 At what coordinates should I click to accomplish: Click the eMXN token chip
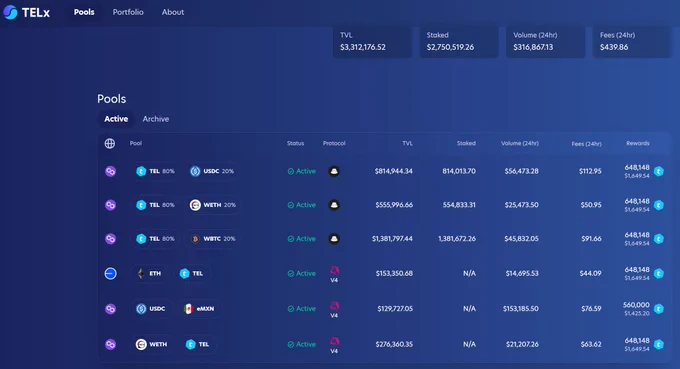(x=199, y=309)
